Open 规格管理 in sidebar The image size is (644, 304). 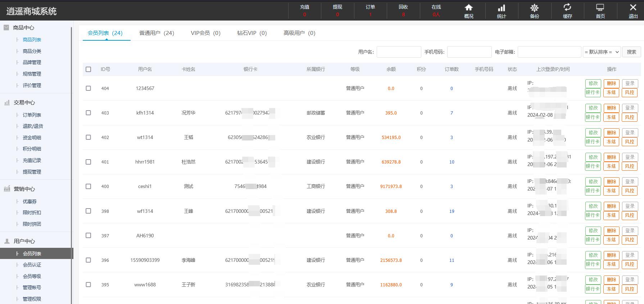coord(32,74)
